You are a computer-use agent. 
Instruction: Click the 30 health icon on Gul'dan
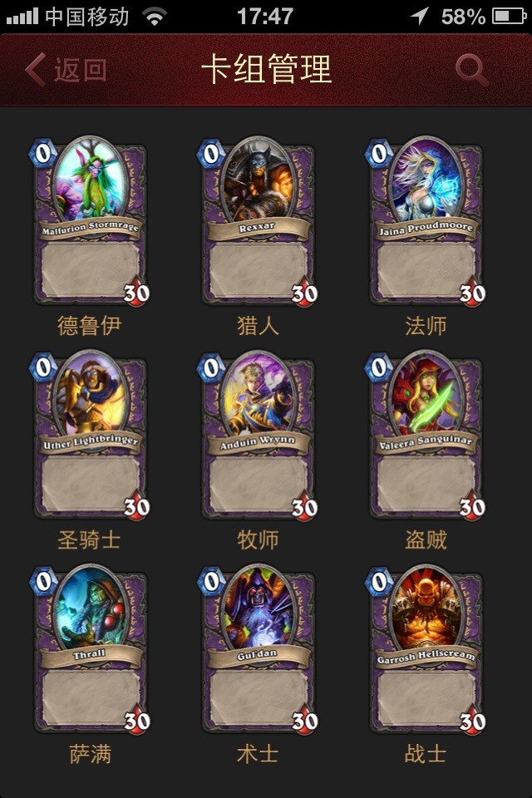click(x=304, y=720)
